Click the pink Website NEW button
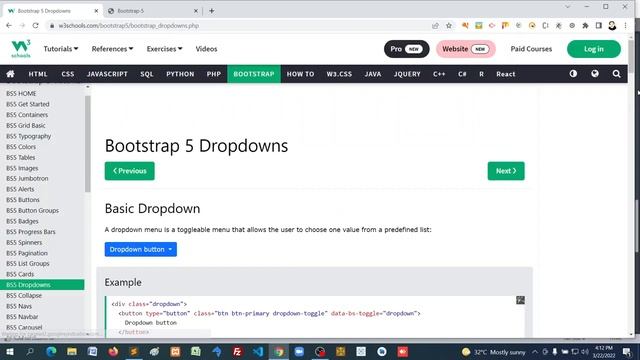640x360 pixels. point(466,49)
